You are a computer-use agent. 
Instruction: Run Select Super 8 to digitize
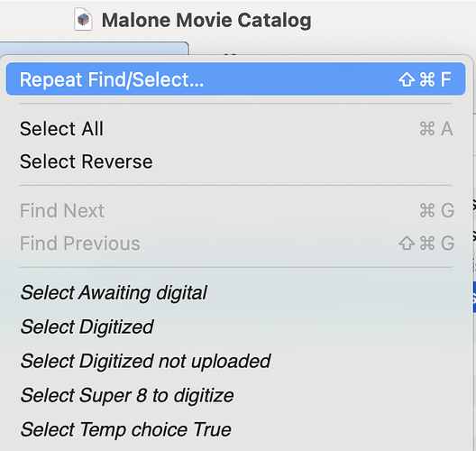click(x=235, y=395)
